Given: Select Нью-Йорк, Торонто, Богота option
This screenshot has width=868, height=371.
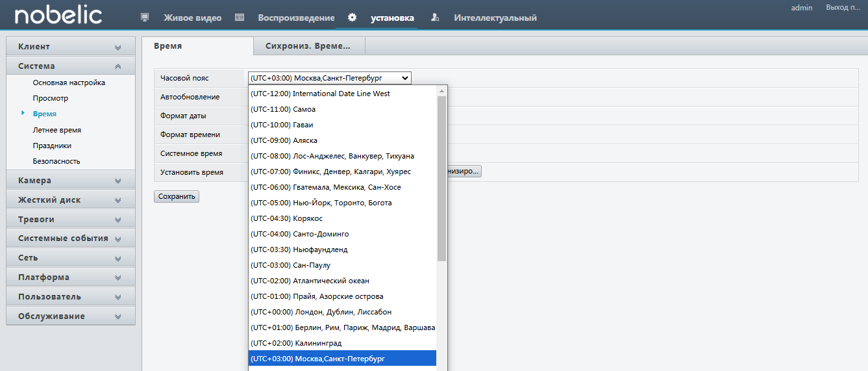Looking at the screenshot, I should click(x=342, y=203).
